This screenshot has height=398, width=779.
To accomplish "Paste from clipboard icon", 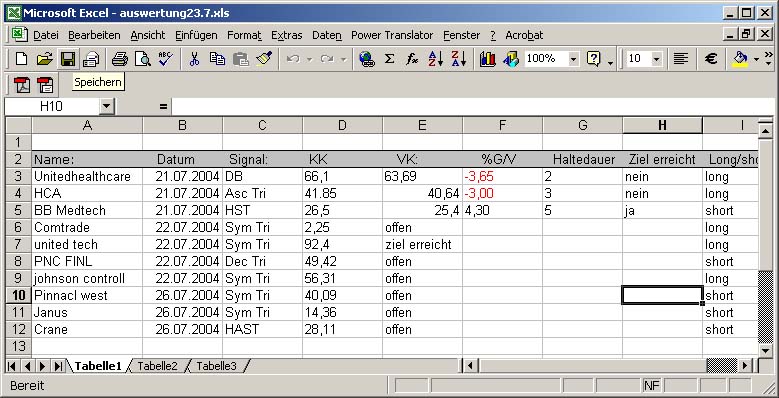I will click(x=240, y=59).
